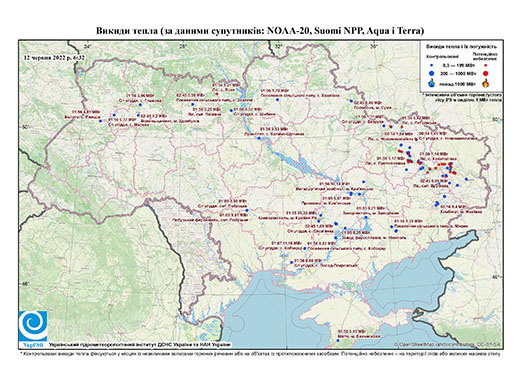The image size is (520, 368).
Task: Click the large blue legend circle
Action: (x=432, y=73)
